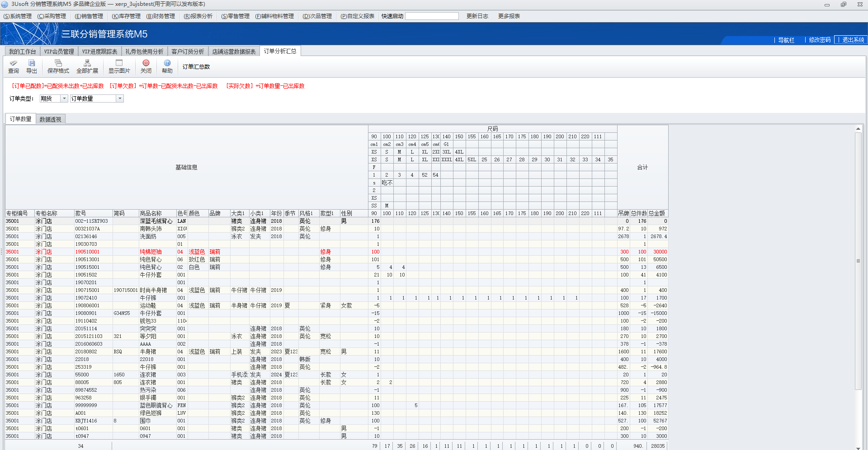Click the total amount cell 52767
Image resolution: width=868 pixels, height=450 pixels.
point(658,421)
